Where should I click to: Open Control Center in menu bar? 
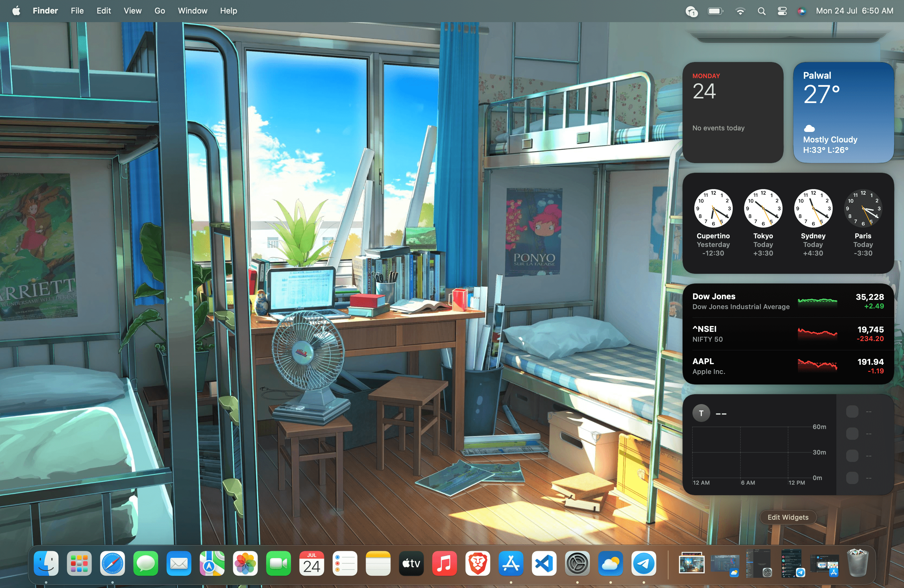point(782,11)
